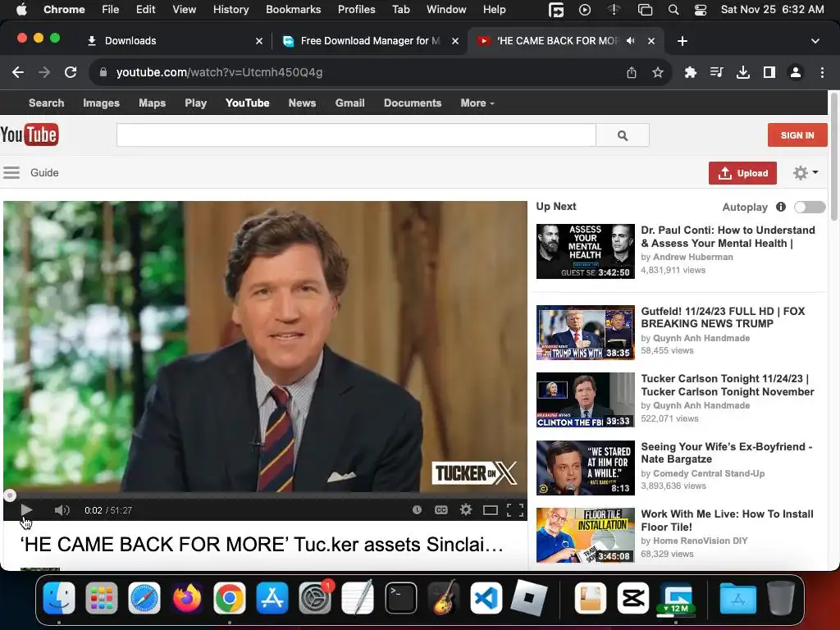Viewport: 840px width, 630px height.
Task: Focus the YouTube search input field
Action: 356,135
